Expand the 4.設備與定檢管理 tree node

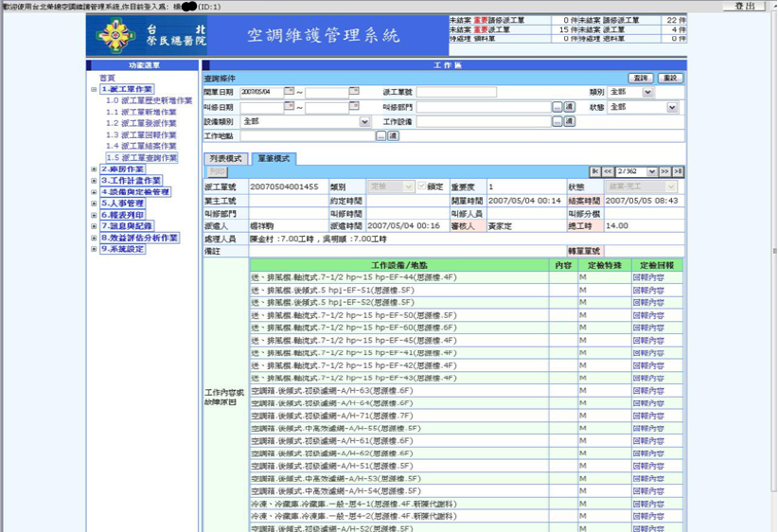pos(94,192)
